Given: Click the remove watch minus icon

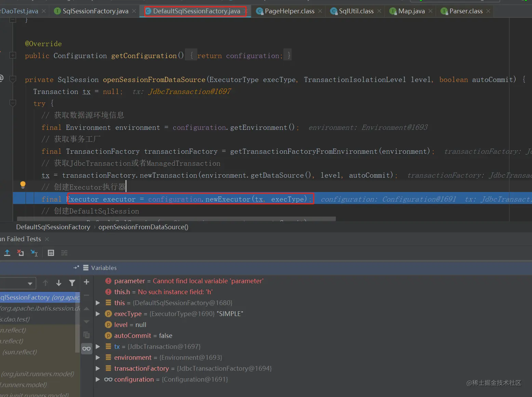Looking at the screenshot, I should [x=87, y=295].
